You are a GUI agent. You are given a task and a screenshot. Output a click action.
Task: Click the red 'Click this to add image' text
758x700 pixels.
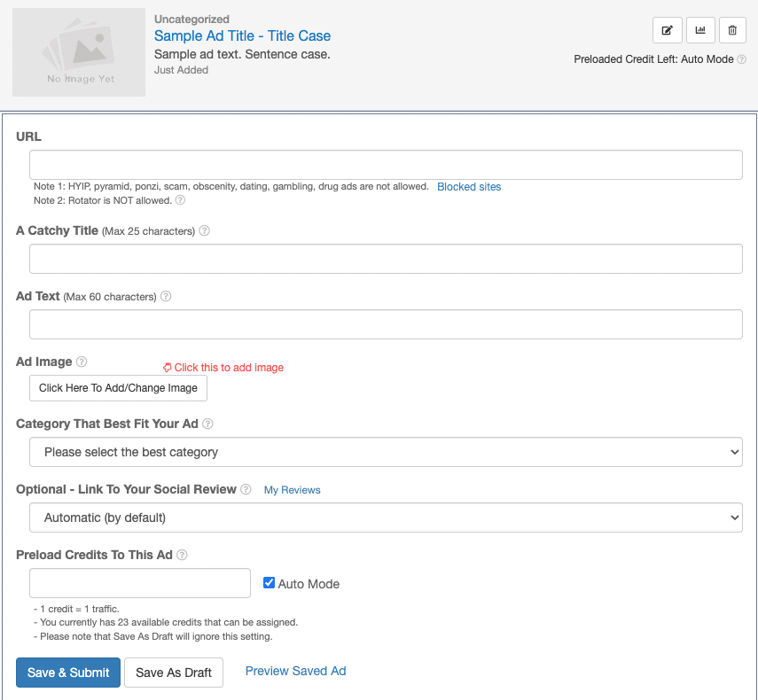229,368
